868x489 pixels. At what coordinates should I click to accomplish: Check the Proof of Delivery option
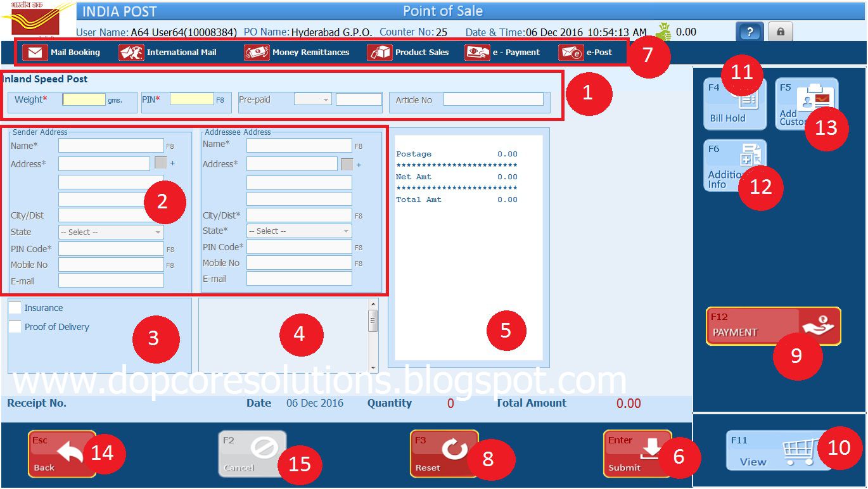pyautogui.click(x=15, y=327)
